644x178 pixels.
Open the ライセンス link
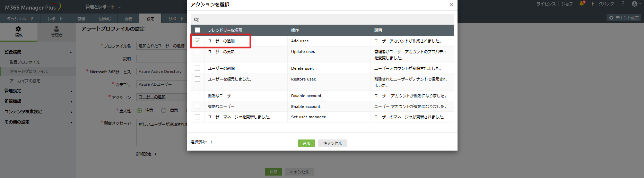(x=546, y=4)
